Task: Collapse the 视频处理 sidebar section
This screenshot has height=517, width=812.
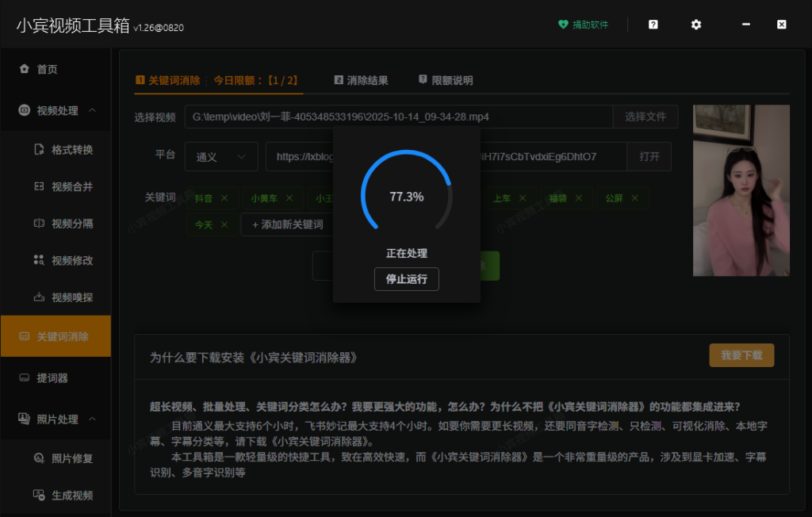Action: click(x=93, y=110)
